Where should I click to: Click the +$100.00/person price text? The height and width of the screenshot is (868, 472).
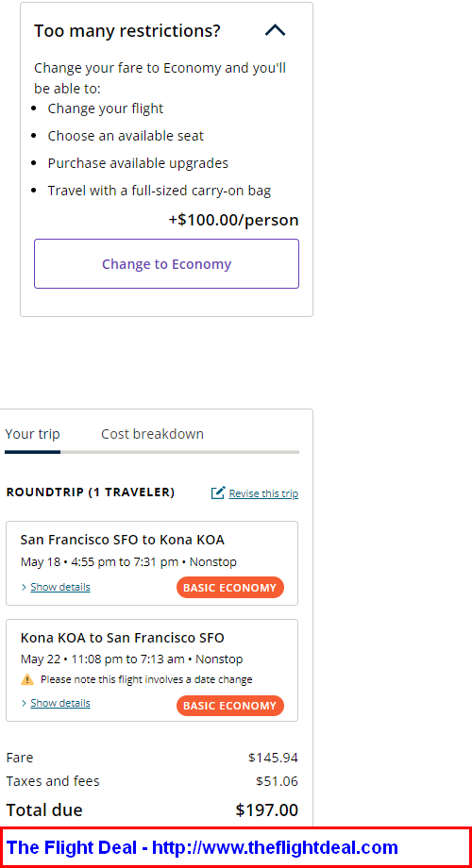tap(234, 220)
